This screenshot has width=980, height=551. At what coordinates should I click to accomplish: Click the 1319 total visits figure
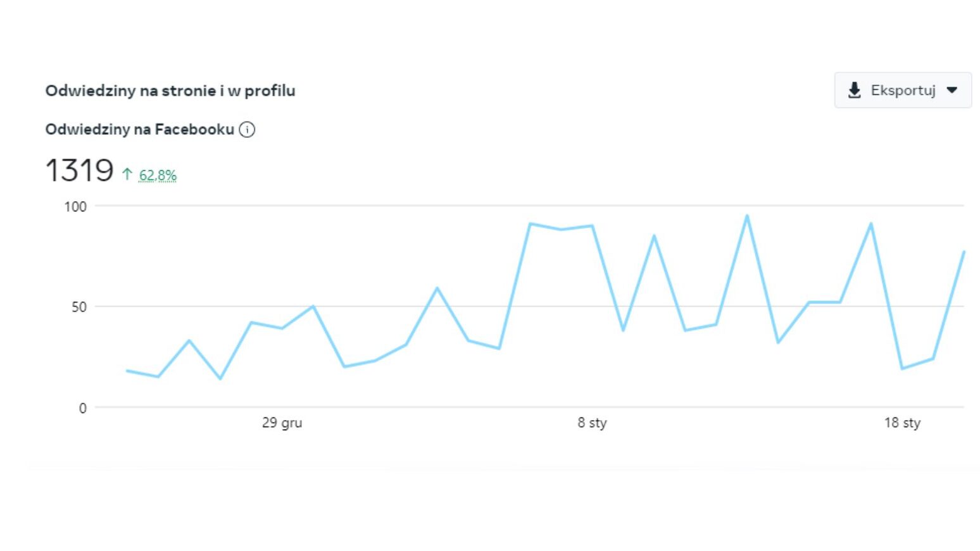79,171
